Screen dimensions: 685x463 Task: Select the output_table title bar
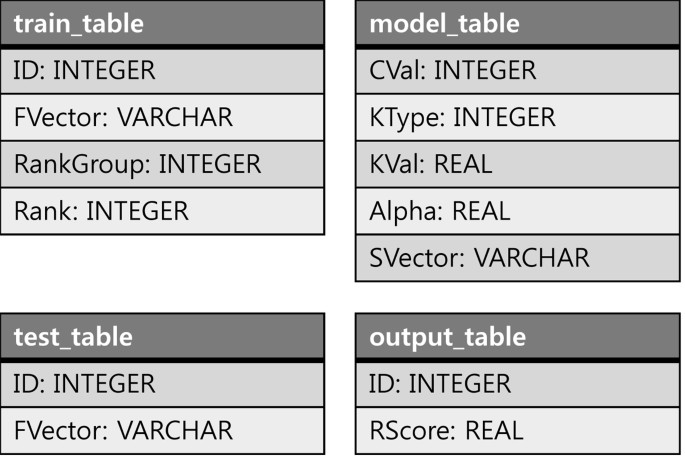(518, 337)
